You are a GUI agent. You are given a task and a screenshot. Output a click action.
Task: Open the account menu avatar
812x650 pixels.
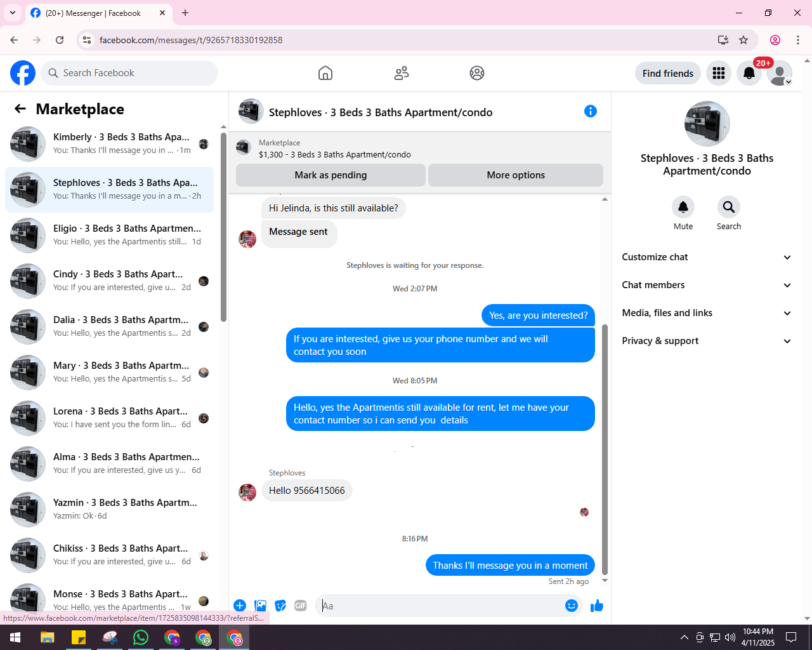[x=780, y=73]
